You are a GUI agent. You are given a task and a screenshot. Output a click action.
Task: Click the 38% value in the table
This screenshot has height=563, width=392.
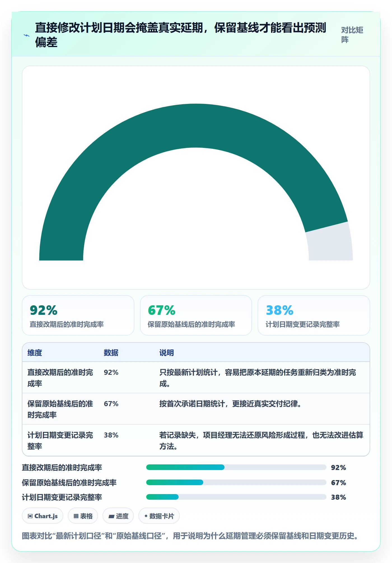coord(111,435)
